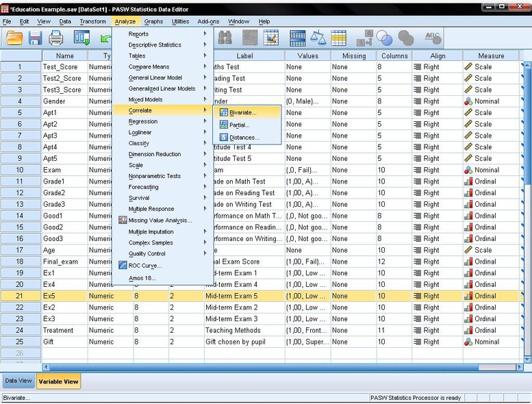Screen dimensions: 532x404
Task: Select the Teaching Methods label cell
Action: [244, 331]
